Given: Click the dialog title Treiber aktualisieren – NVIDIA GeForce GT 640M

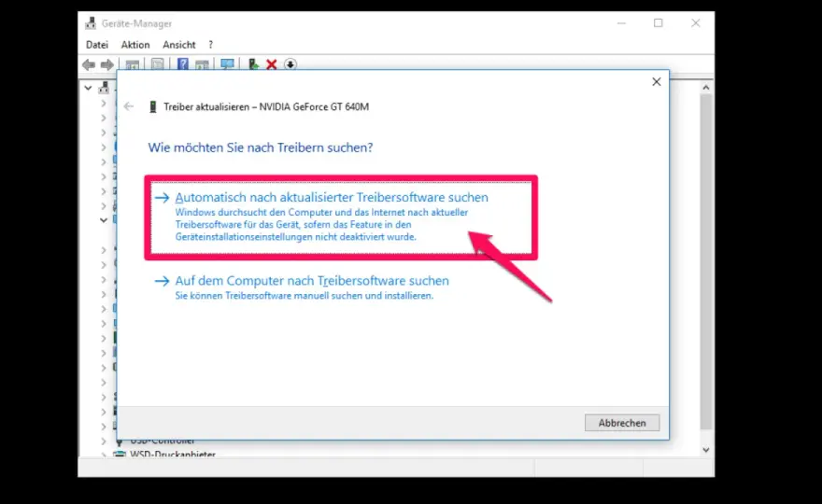Looking at the screenshot, I should tap(266, 107).
